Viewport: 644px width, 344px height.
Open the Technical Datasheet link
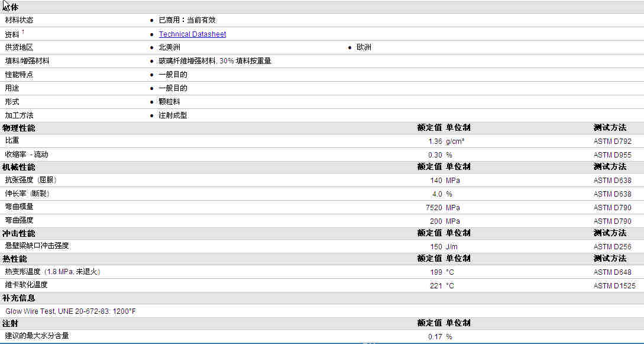coord(192,34)
